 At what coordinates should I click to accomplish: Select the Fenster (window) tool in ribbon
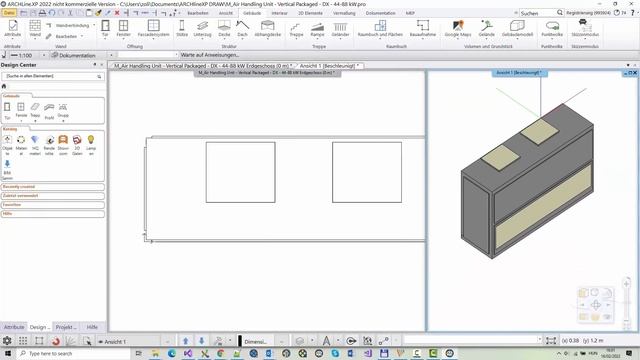[x=123, y=29]
